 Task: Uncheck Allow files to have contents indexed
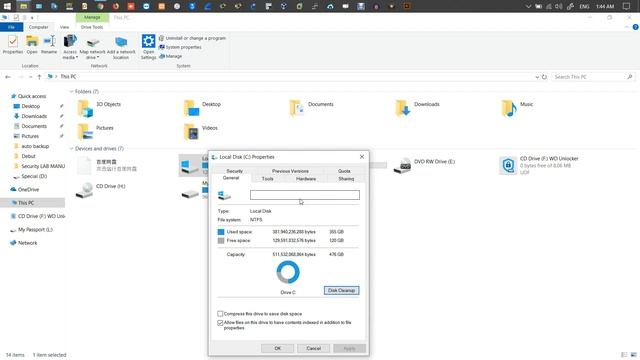pyautogui.click(x=220, y=323)
